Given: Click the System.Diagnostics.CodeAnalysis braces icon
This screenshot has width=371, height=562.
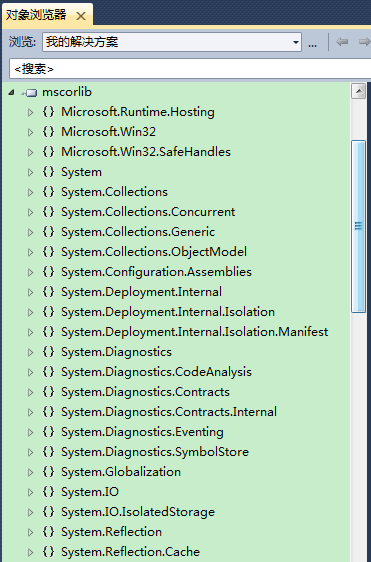Looking at the screenshot, I should (48, 372).
